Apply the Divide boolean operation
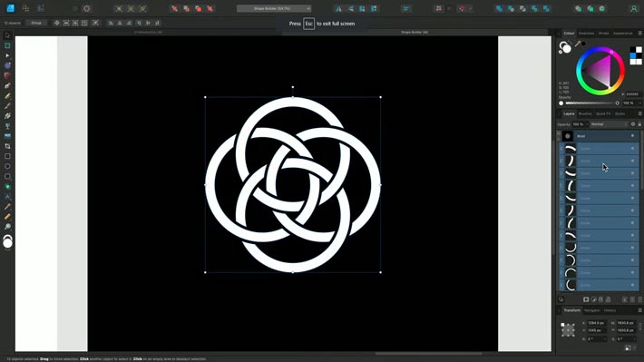 click(546, 8)
